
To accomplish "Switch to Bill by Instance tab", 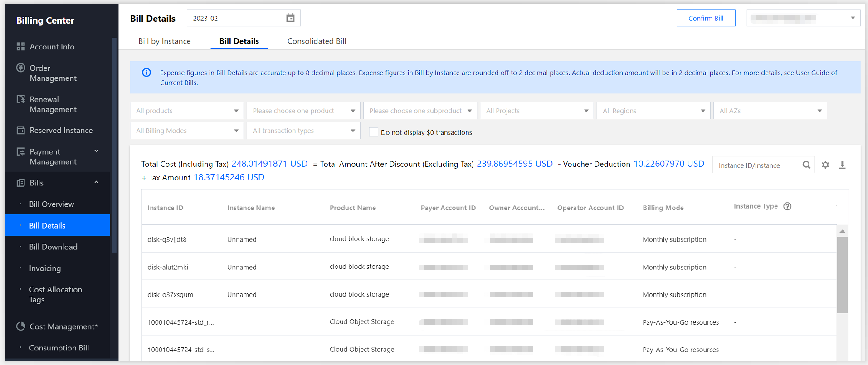I will point(165,41).
